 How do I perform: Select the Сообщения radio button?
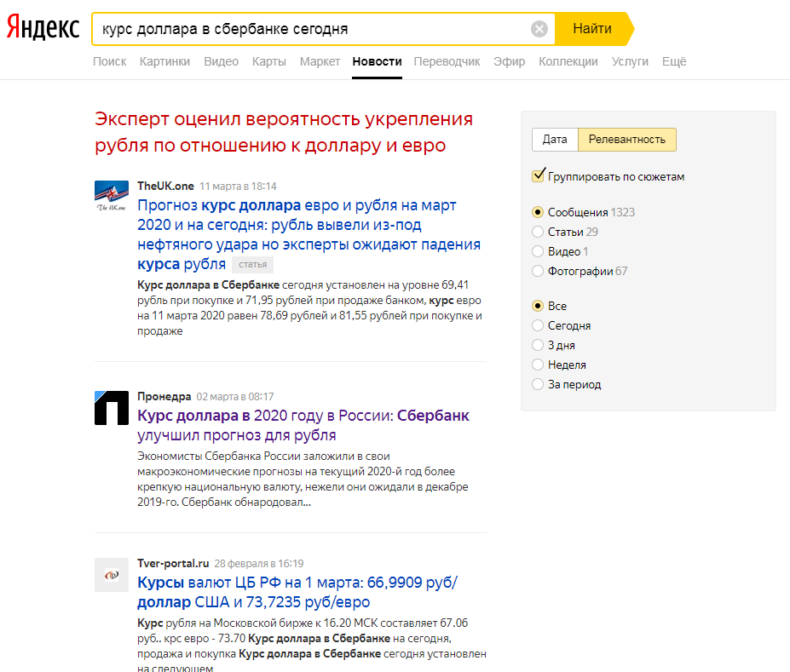click(x=538, y=212)
